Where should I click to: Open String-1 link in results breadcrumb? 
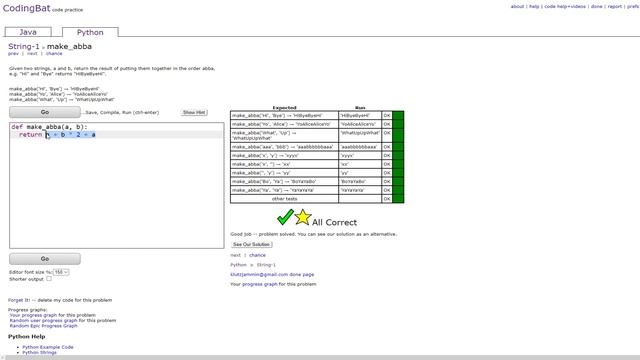pos(266,265)
